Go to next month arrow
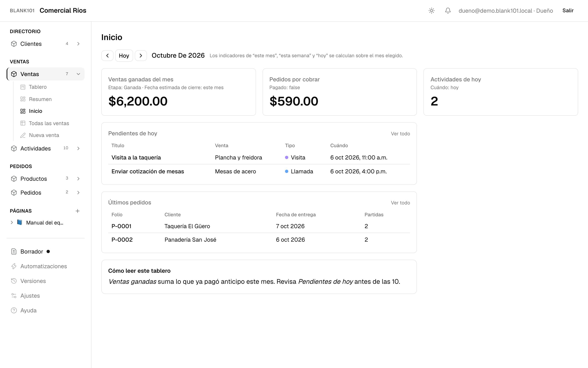The width and height of the screenshot is (588, 368). coord(141,55)
